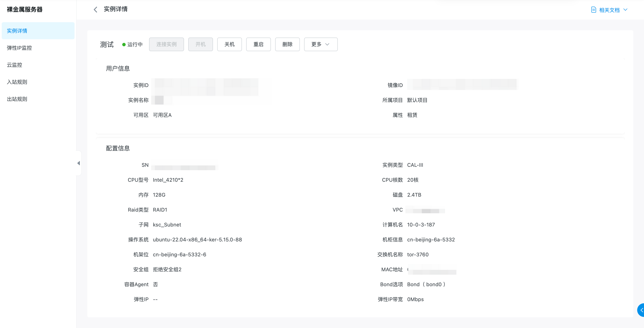
Task: Open 出站规则 sidebar item
Action: click(x=17, y=99)
